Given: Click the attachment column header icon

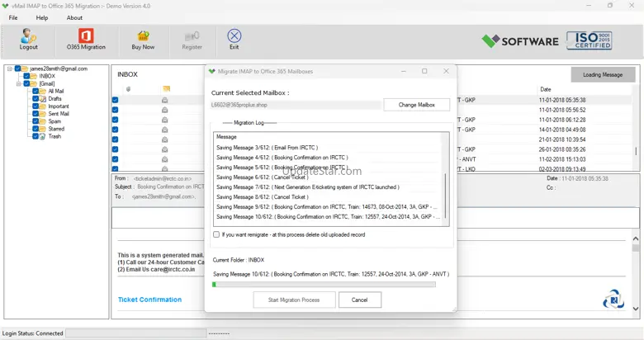Looking at the screenshot, I should pos(129,89).
